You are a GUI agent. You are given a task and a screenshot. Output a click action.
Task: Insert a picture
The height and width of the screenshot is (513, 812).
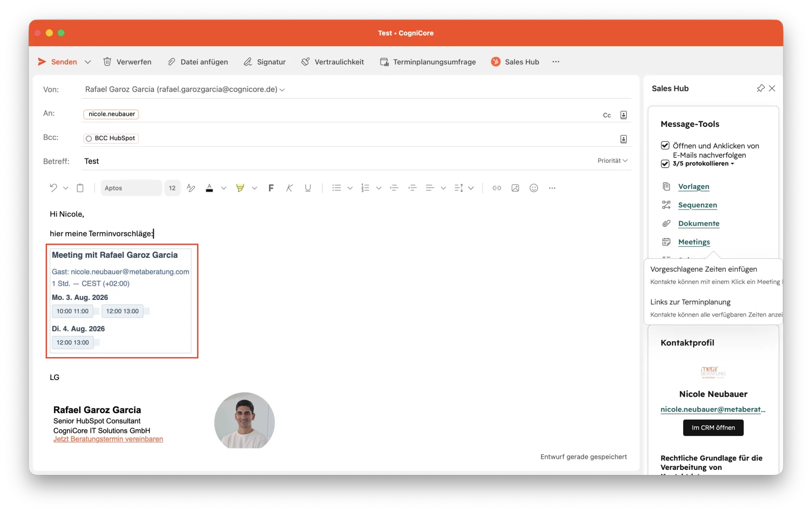[x=515, y=188]
